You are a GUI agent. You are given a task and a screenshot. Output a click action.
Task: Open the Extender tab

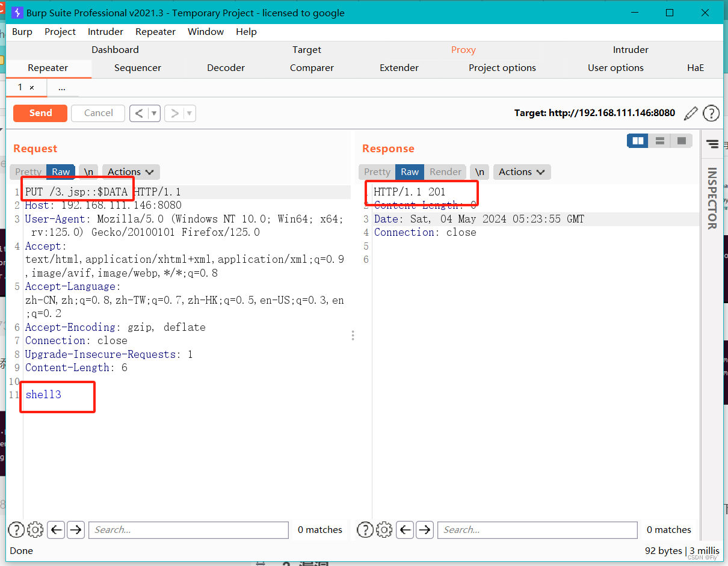(x=399, y=68)
